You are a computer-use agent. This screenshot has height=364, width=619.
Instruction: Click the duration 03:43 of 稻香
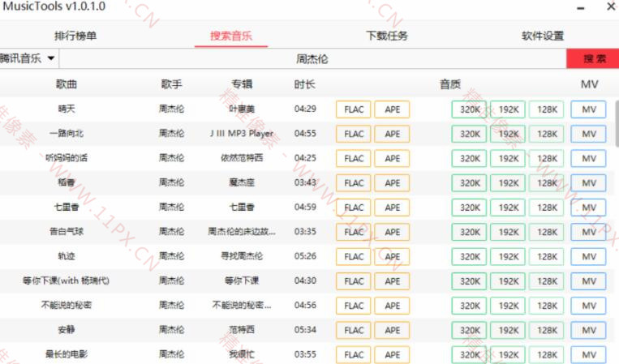(305, 182)
